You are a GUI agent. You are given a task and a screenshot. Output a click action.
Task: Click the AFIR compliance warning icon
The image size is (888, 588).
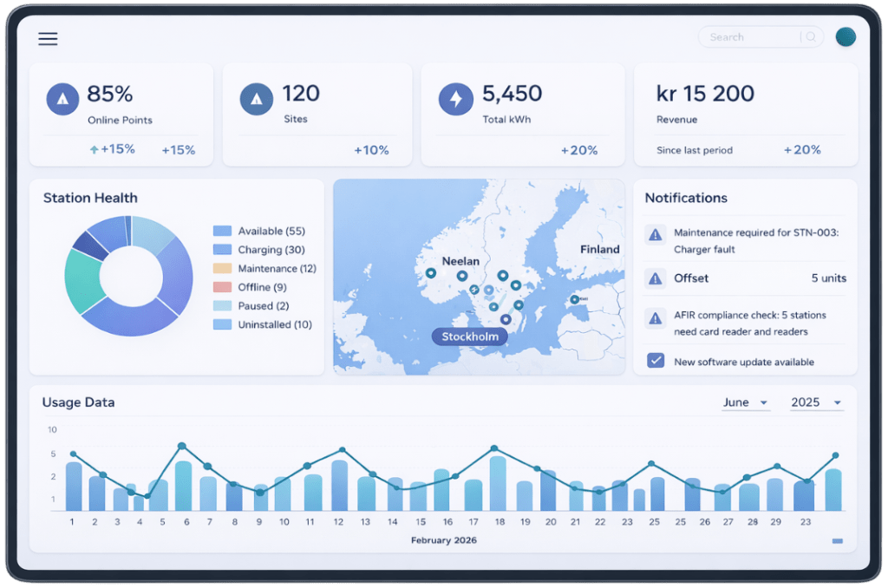[656, 317]
